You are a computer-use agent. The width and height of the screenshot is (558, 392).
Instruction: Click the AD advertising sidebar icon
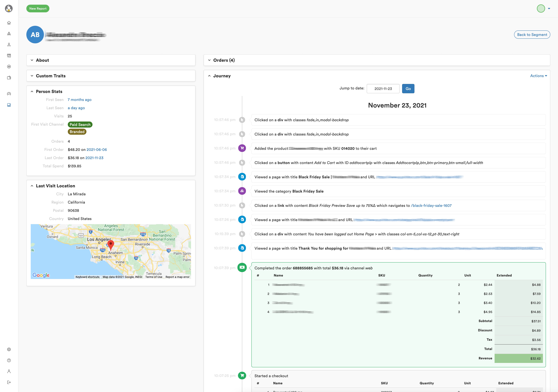pos(9,67)
